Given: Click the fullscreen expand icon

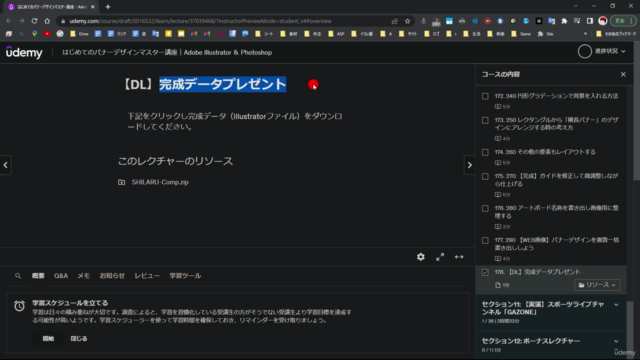Looking at the screenshot, I should click(440, 257).
